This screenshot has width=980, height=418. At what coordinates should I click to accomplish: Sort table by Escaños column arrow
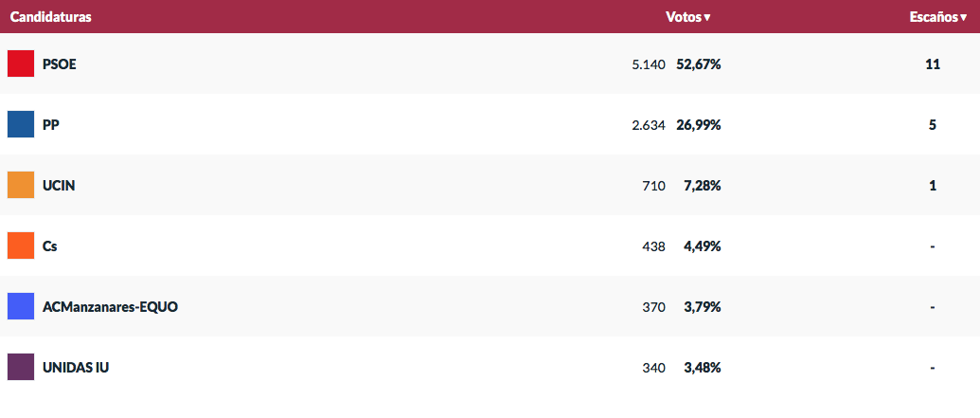963,17
